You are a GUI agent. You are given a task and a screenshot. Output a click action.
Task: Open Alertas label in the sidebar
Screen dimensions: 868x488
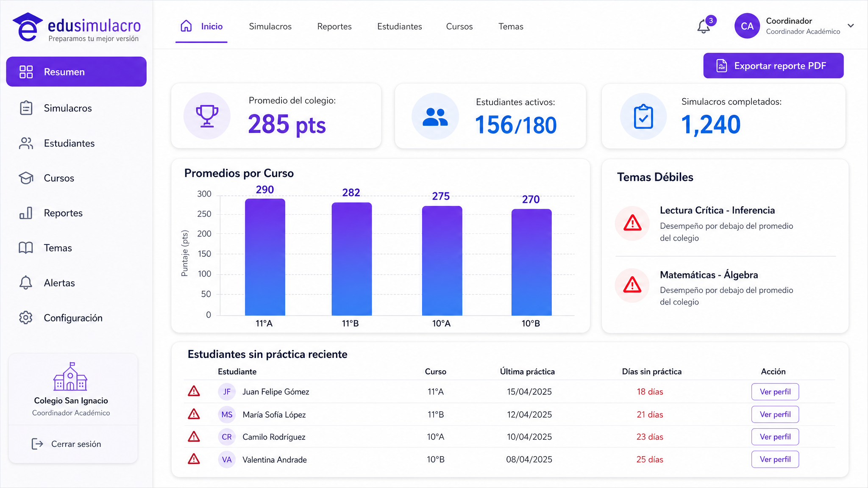point(59,283)
